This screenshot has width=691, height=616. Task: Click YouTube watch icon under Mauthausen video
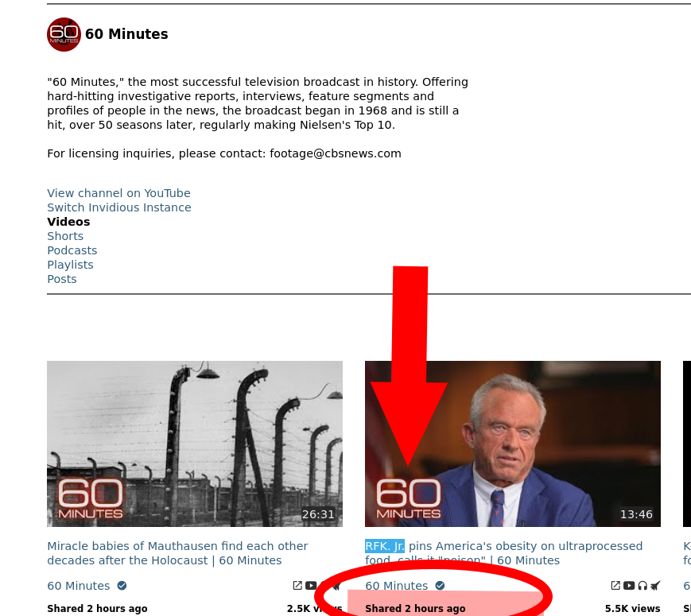[311, 585]
